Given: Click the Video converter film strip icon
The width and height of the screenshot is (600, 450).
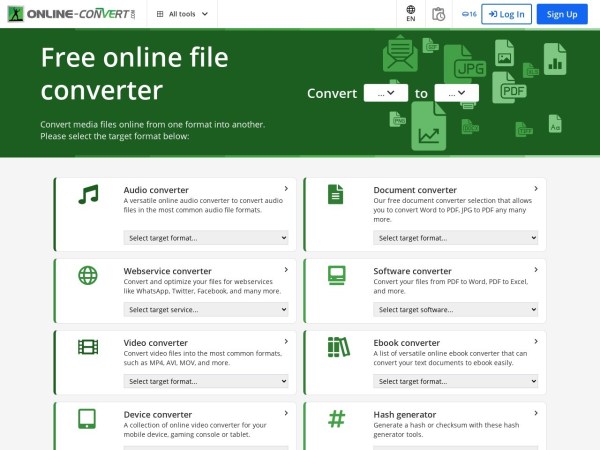Looking at the screenshot, I should pos(88,348).
